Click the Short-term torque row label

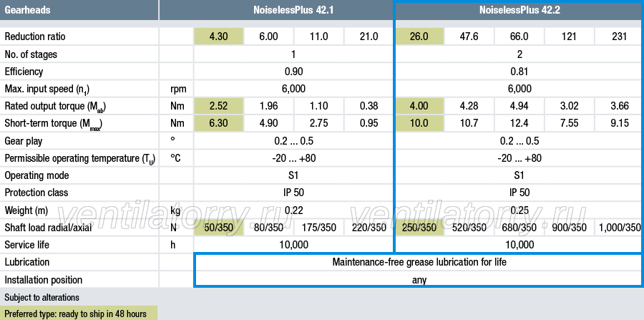tap(54, 124)
